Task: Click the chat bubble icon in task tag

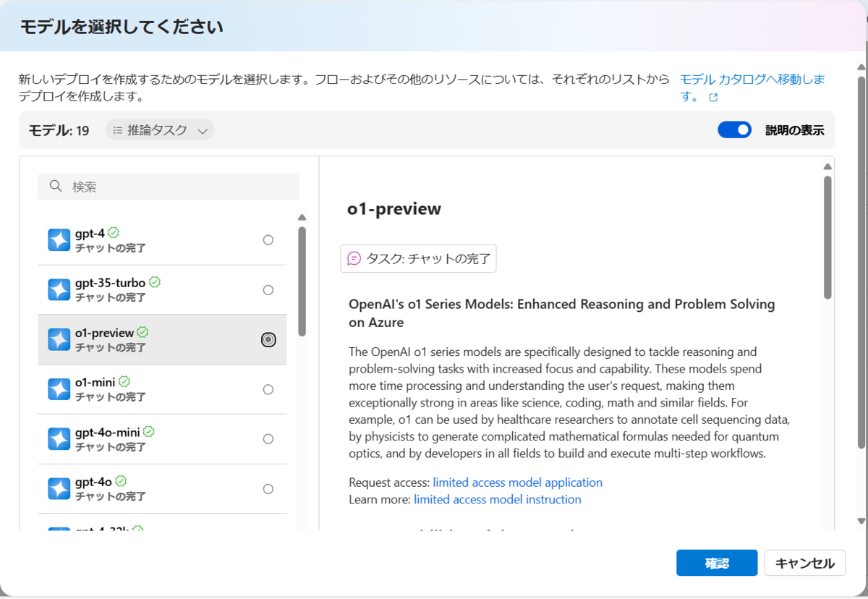Action: point(354,258)
